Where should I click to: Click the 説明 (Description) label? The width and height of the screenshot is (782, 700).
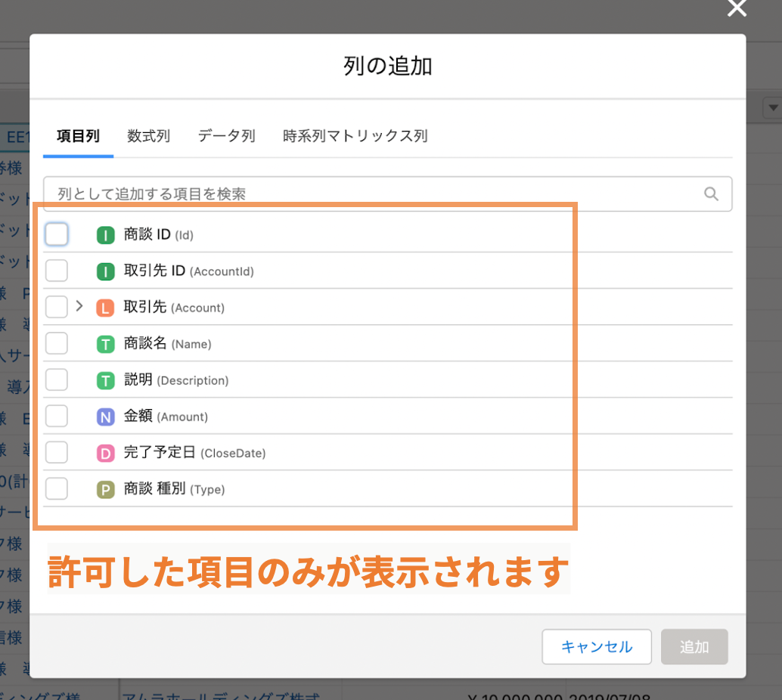[176, 380]
